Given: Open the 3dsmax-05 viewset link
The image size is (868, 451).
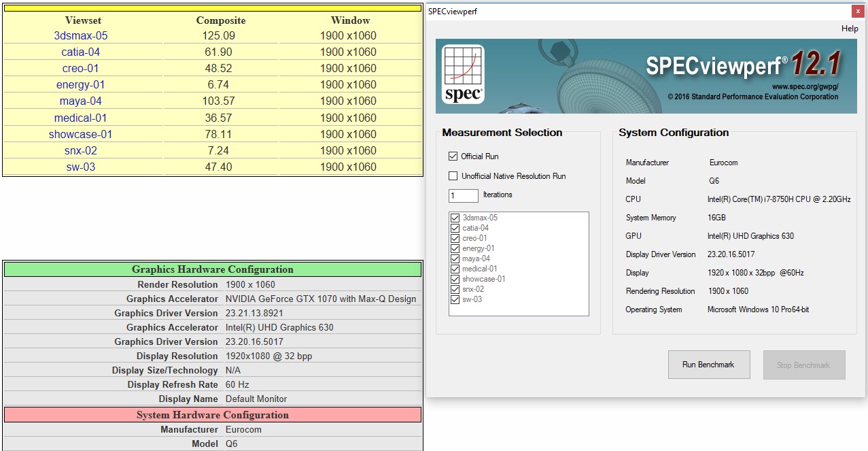Looking at the screenshot, I should [x=81, y=36].
